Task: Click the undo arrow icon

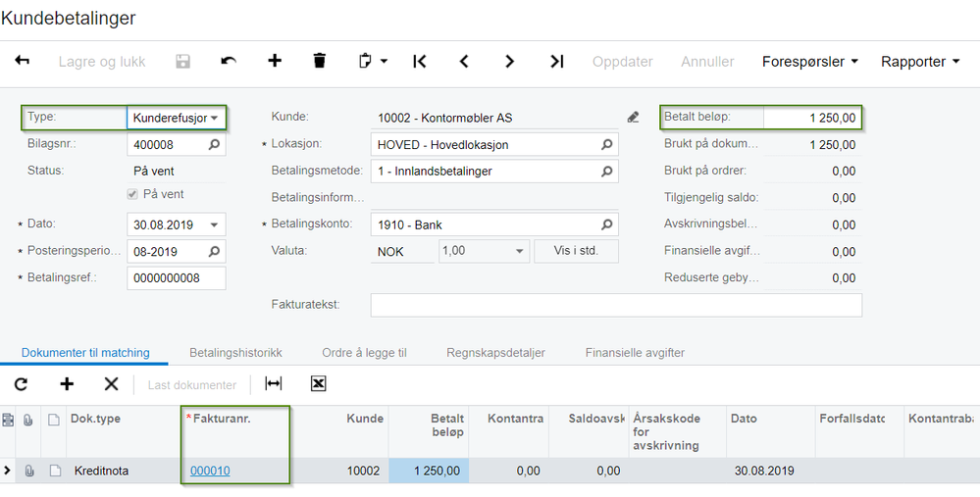Action: (x=229, y=61)
